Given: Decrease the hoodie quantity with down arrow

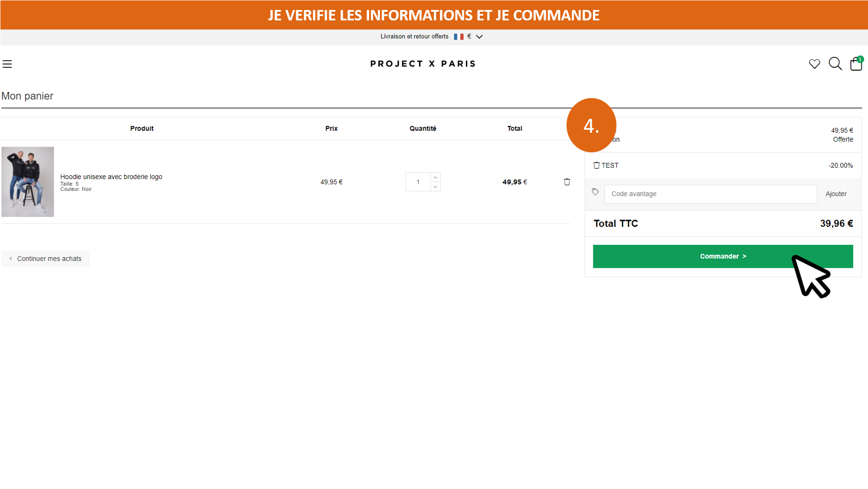Looking at the screenshot, I should tap(436, 187).
